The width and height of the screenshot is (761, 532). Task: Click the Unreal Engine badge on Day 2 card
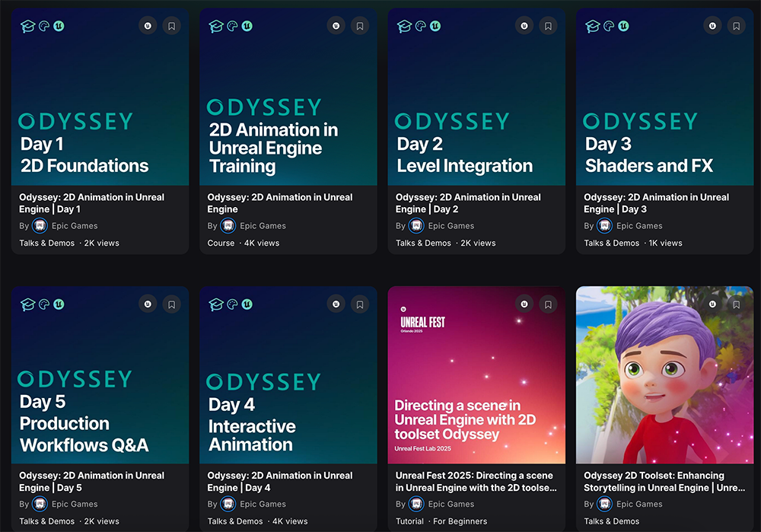pos(524,26)
